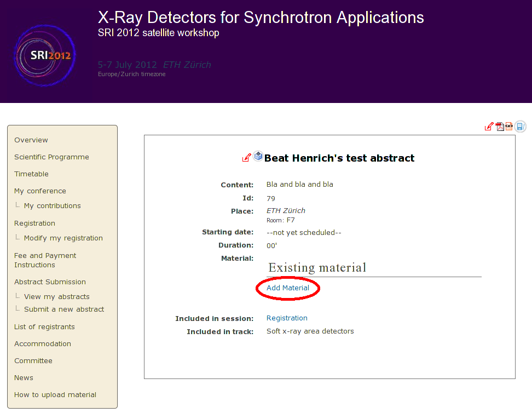This screenshot has height=413, width=532.
Task: Open the Registration session link
Action: click(287, 318)
